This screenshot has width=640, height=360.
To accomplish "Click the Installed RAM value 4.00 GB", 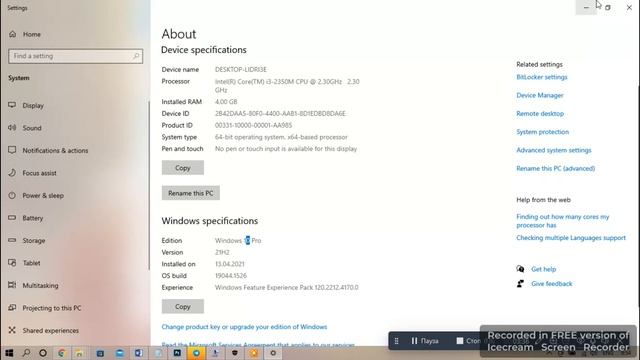I will (x=226, y=102).
